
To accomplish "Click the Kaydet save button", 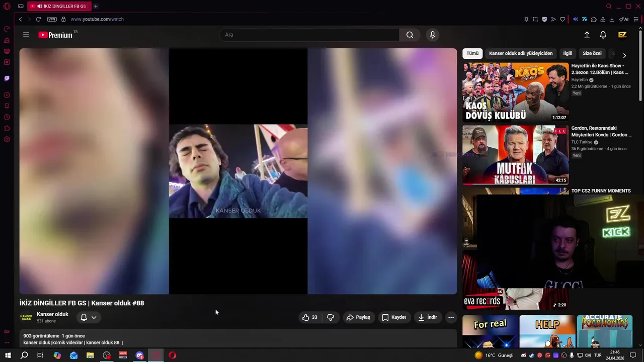I will tap(394, 317).
